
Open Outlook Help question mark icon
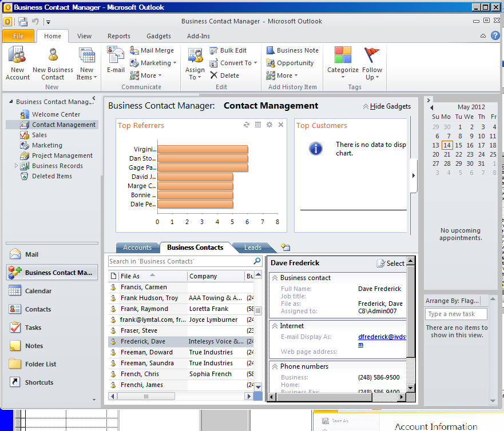[495, 35]
